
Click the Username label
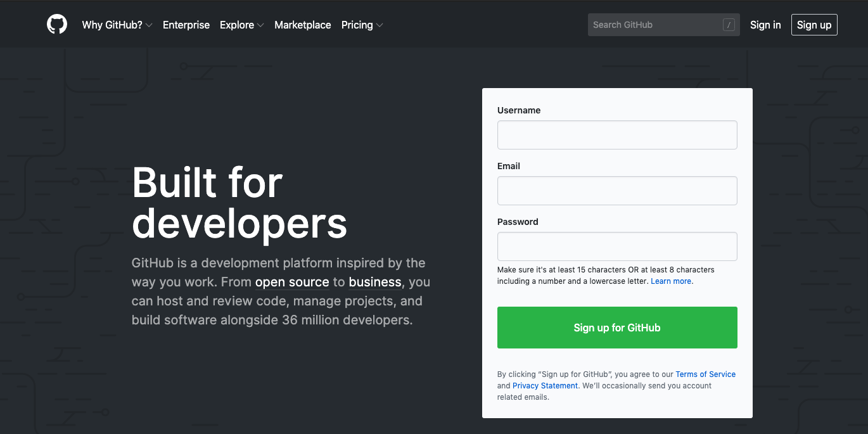[x=519, y=110]
